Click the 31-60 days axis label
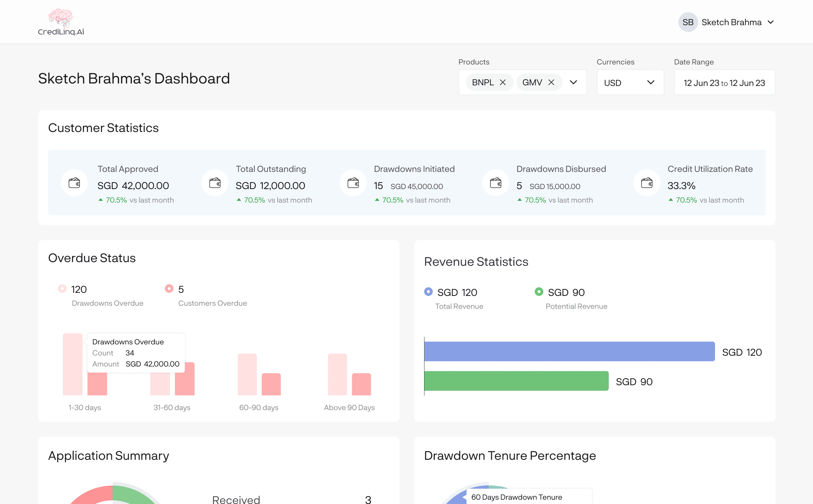 tap(172, 407)
